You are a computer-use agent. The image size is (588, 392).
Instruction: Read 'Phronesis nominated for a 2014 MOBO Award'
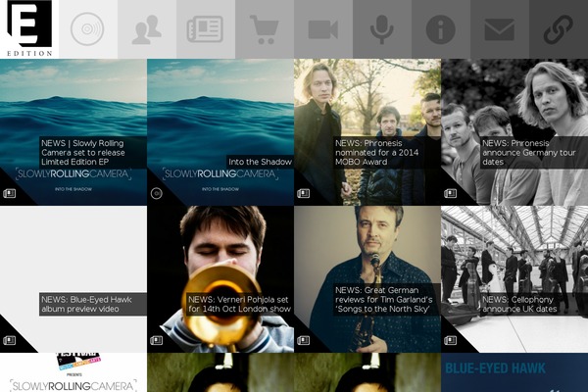point(387,153)
